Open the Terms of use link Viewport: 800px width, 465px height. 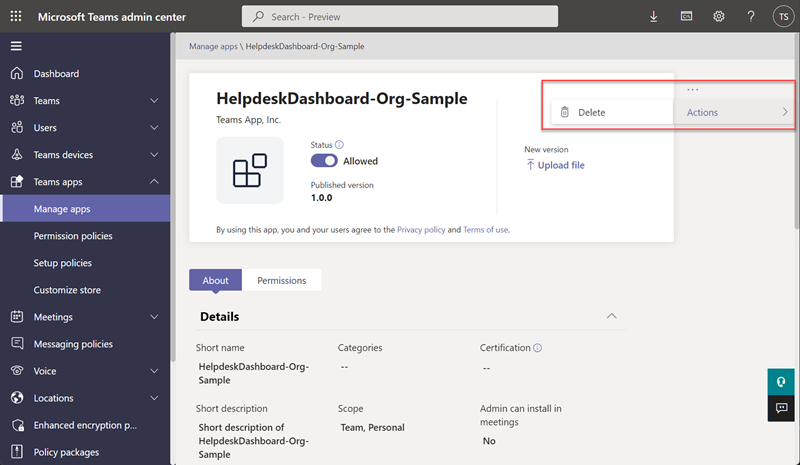[486, 230]
